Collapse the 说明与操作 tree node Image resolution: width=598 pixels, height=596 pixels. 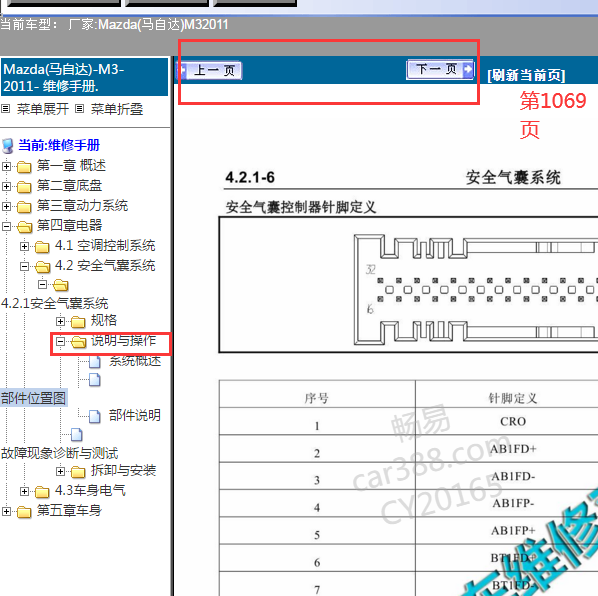pyautogui.click(x=60, y=341)
